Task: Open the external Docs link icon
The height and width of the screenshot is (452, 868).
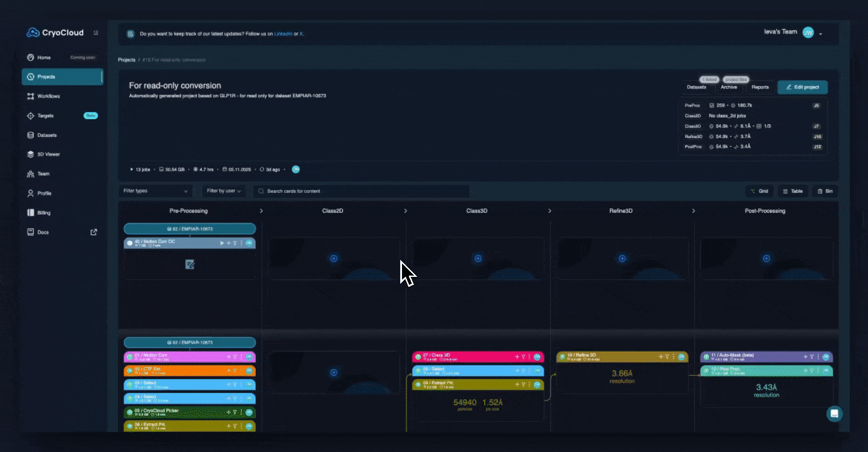Action: point(93,232)
